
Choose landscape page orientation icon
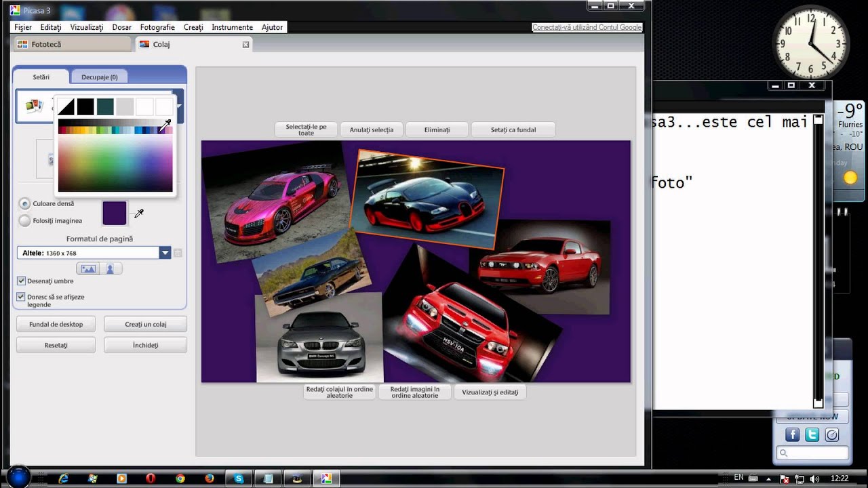coord(88,269)
